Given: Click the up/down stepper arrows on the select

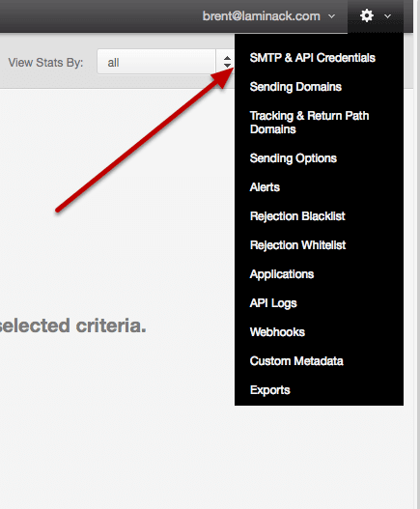Looking at the screenshot, I should tap(227, 62).
